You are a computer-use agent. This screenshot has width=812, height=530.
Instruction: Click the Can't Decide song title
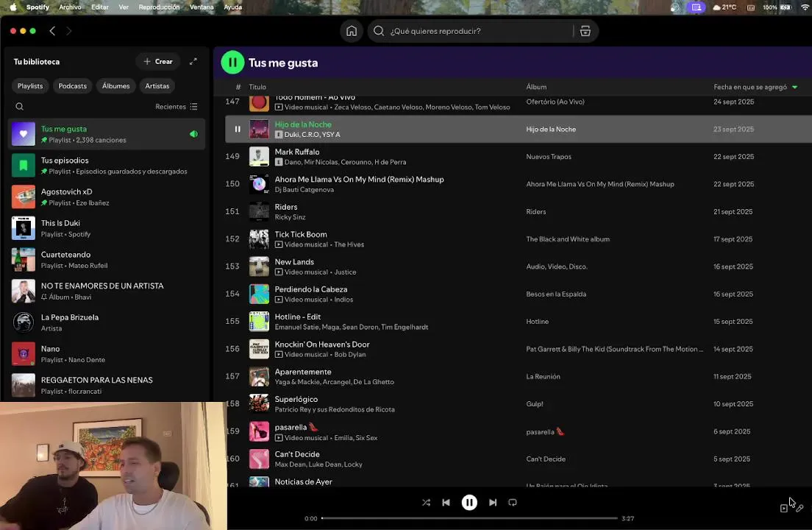(x=296, y=454)
